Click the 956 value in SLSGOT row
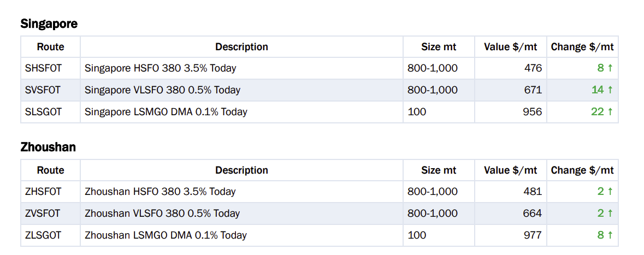This screenshot has width=644, height=255. click(534, 112)
